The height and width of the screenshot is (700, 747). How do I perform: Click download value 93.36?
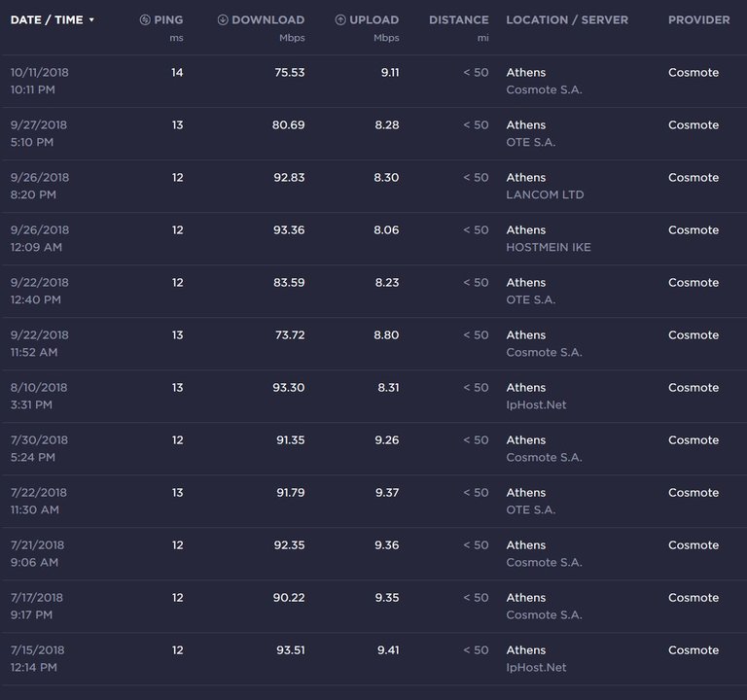(289, 230)
